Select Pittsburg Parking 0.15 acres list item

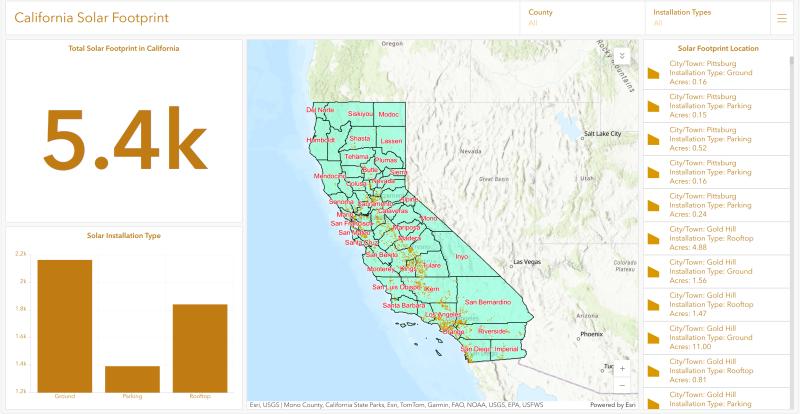coord(716,106)
